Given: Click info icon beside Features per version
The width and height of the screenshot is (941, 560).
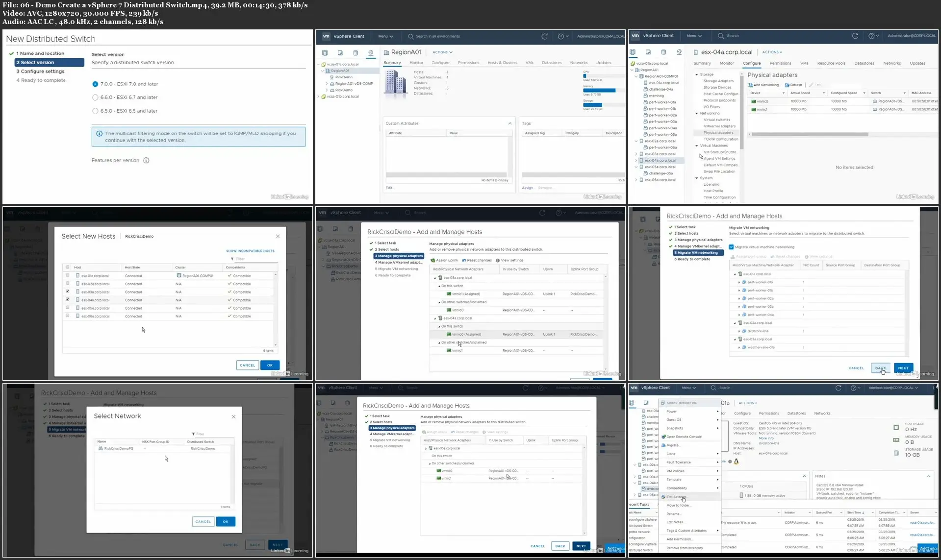Looking at the screenshot, I should 146,160.
